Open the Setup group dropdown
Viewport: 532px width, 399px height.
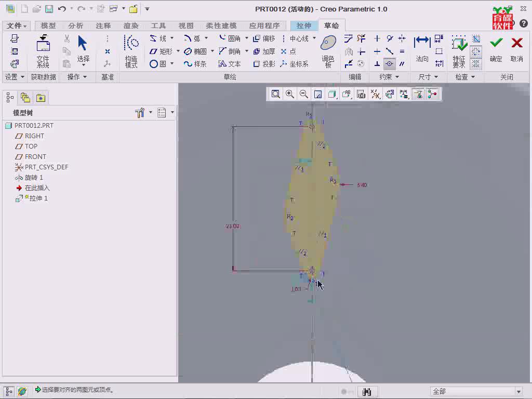click(x=14, y=77)
